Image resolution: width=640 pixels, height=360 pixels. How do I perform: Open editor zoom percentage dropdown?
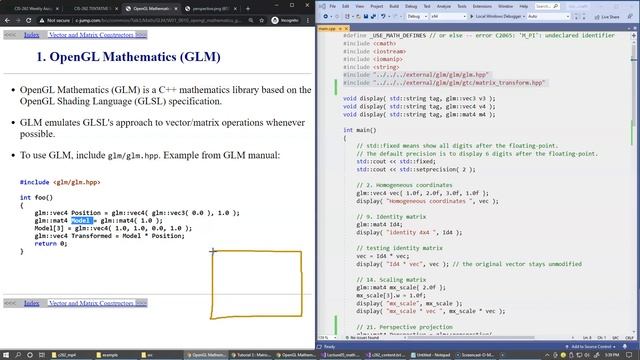tap(326, 338)
